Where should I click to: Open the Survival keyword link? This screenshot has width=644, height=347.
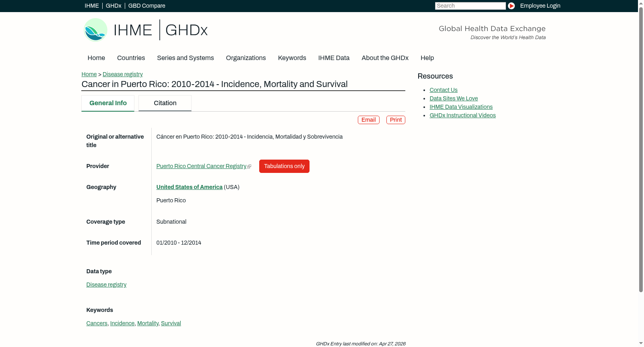tap(171, 323)
